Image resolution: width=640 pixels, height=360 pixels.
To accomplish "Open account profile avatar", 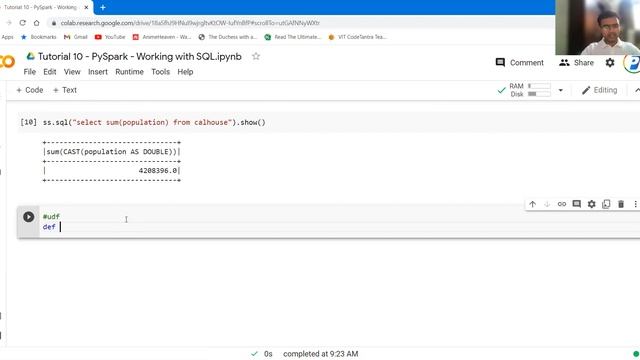I will (632, 62).
